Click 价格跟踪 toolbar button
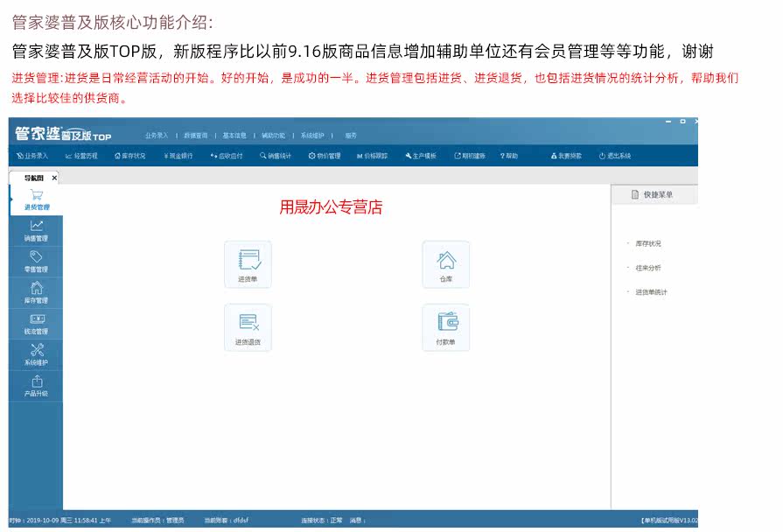This screenshot has width=783, height=532. (x=372, y=156)
